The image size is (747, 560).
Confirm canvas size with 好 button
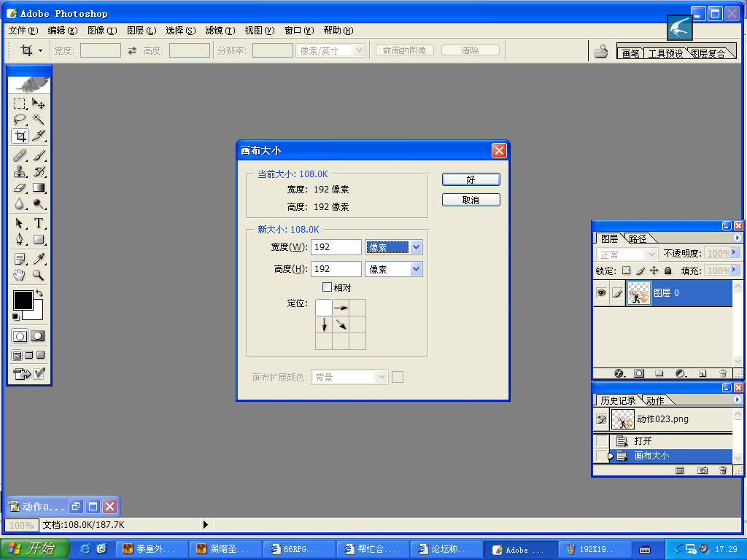point(471,179)
